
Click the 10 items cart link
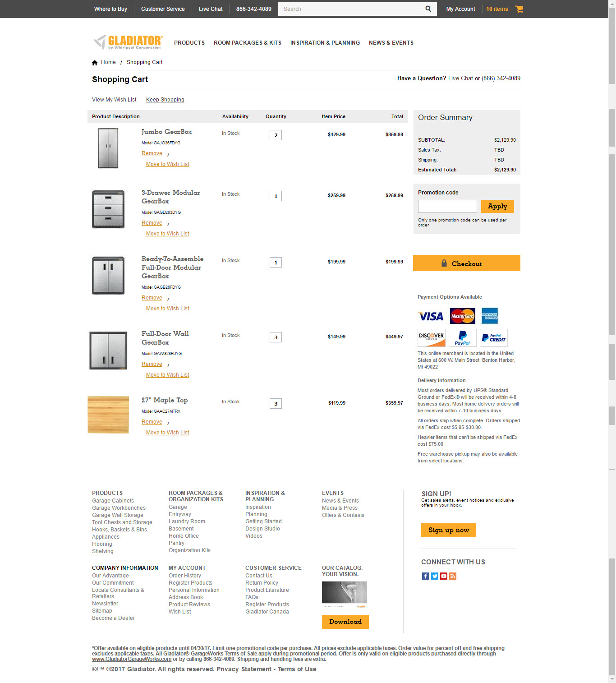point(497,9)
